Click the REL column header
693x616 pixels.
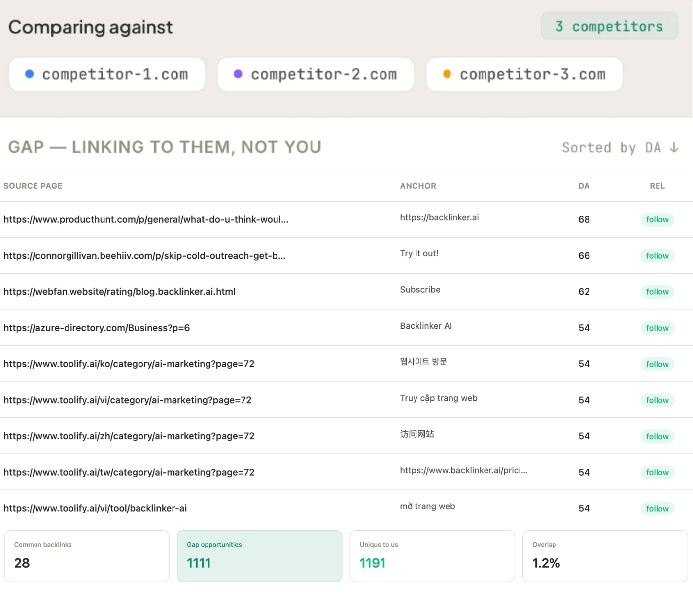657,186
